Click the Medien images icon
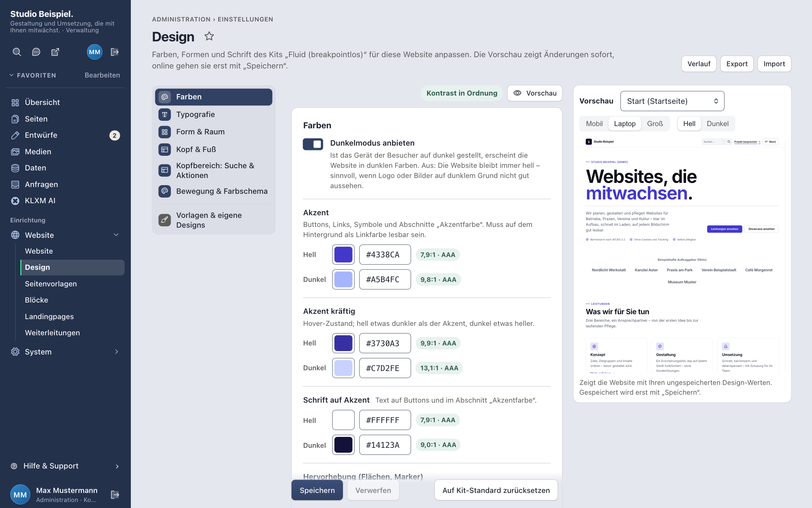Viewport: 812px width, 508px height. click(x=15, y=152)
